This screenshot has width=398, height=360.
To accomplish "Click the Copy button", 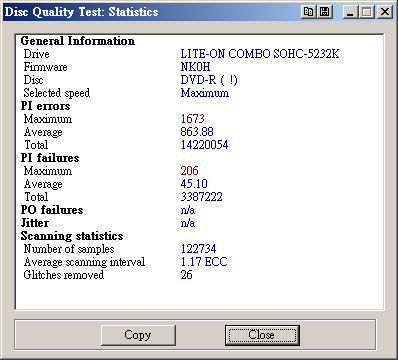I will point(138,335).
